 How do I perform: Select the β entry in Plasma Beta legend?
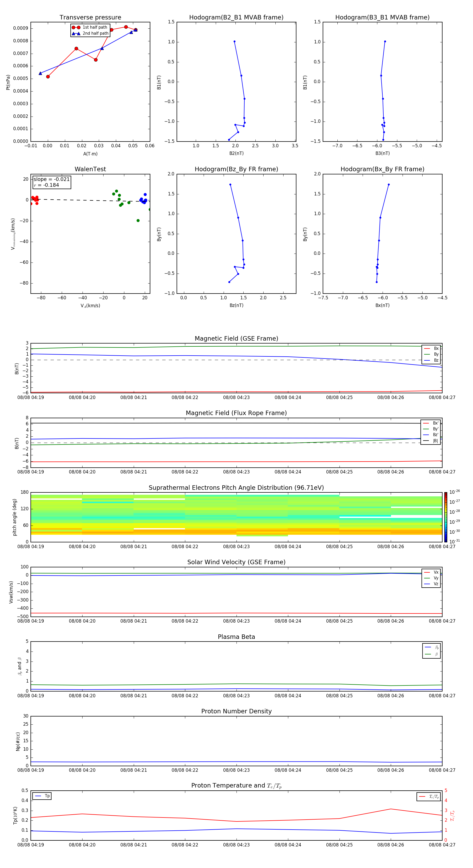[x=431, y=654]
